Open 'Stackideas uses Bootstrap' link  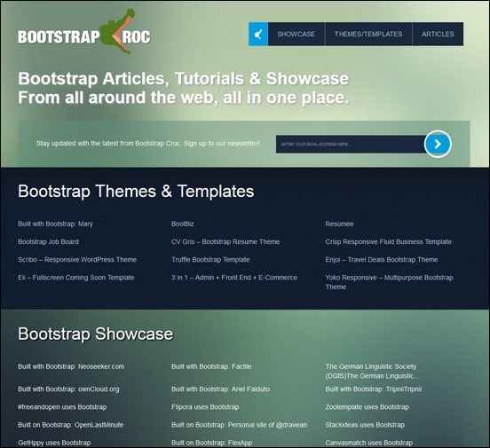pos(365,425)
